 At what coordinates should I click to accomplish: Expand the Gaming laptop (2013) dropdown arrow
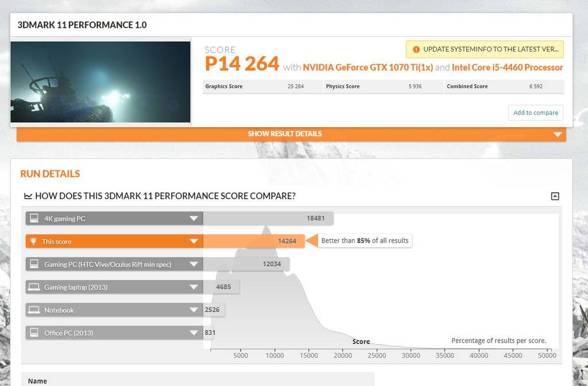tap(194, 287)
